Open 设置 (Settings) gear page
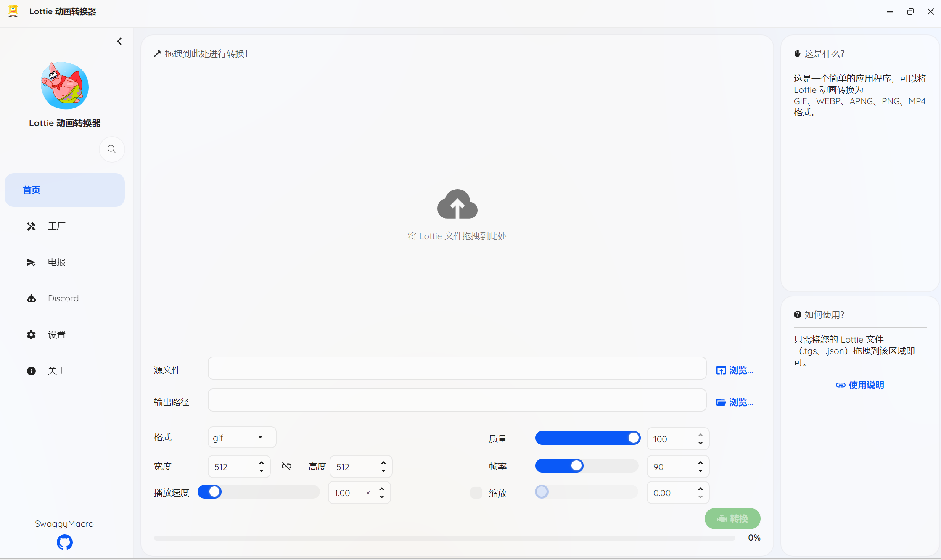Image resolution: width=941 pixels, height=560 pixels. point(56,335)
